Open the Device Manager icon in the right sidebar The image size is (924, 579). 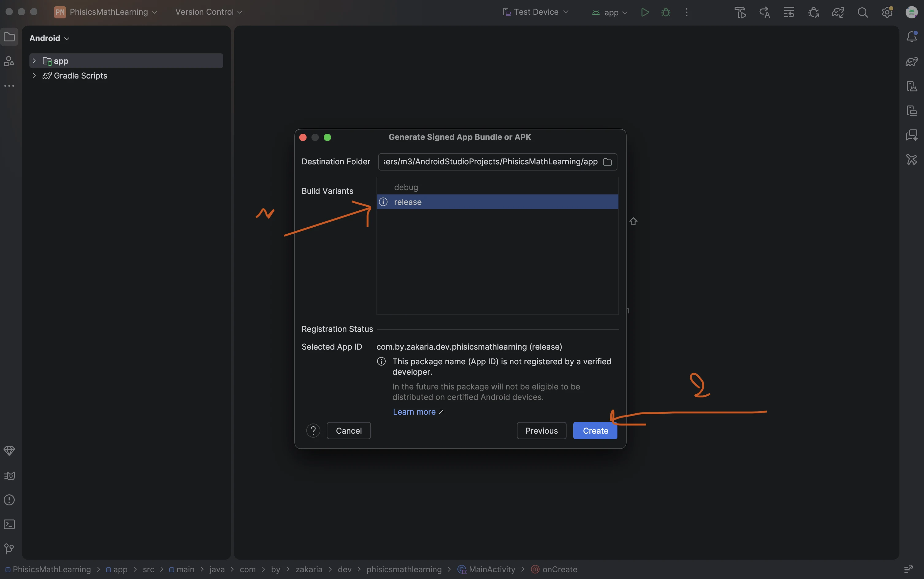(912, 86)
